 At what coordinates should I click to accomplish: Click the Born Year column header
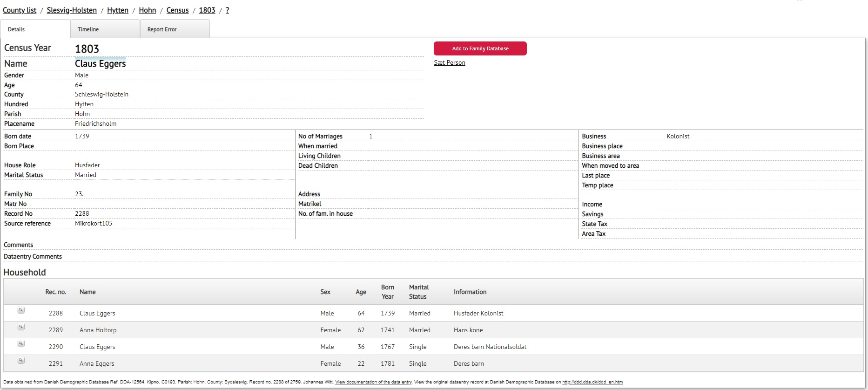point(387,292)
